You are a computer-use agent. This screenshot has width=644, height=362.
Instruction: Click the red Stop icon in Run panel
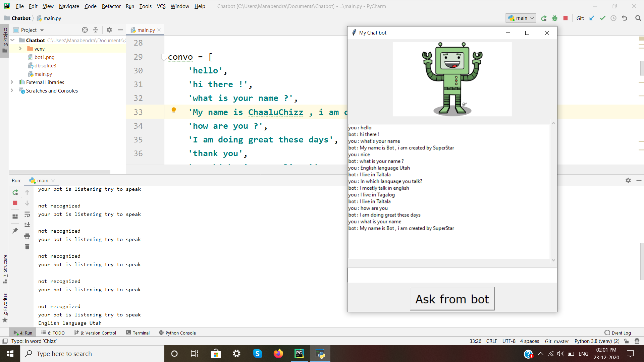pyautogui.click(x=15, y=203)
